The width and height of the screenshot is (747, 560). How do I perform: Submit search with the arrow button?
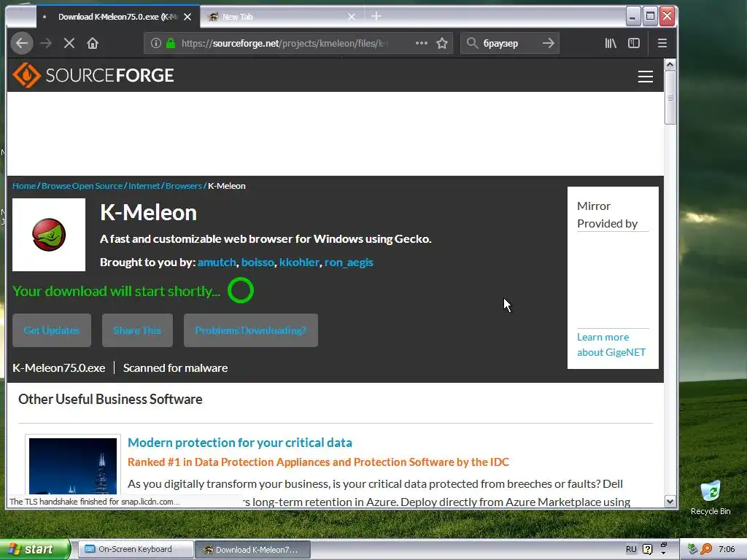549,43
